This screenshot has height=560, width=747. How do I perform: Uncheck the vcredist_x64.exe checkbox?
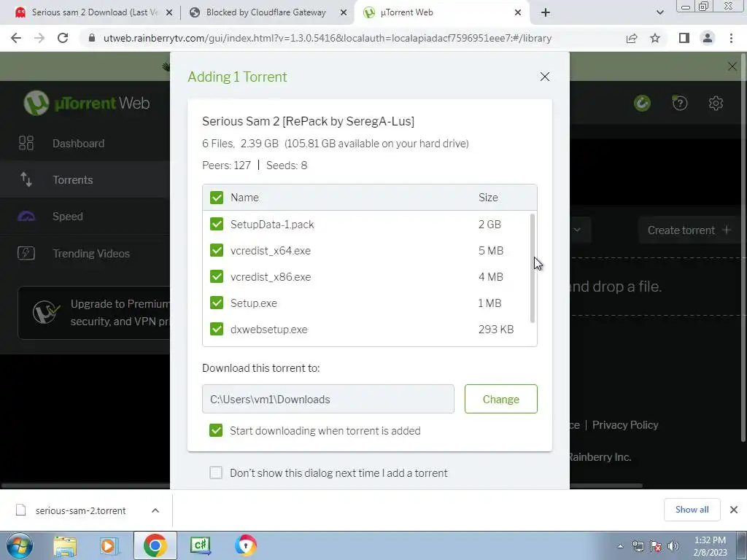click(x=216, y=250)
